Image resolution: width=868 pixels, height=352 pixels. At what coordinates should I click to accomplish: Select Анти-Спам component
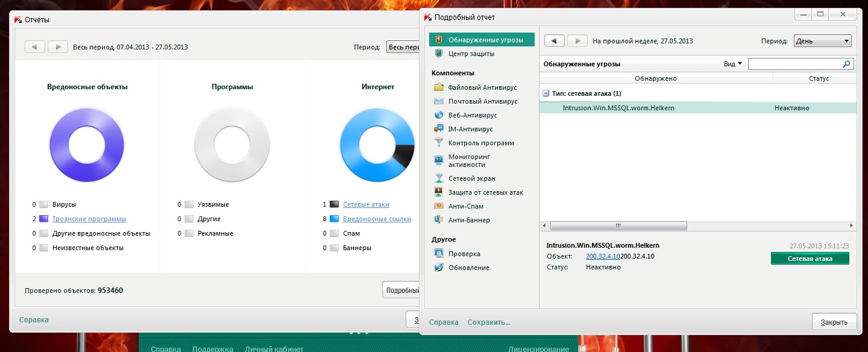(x=466, y=206)
